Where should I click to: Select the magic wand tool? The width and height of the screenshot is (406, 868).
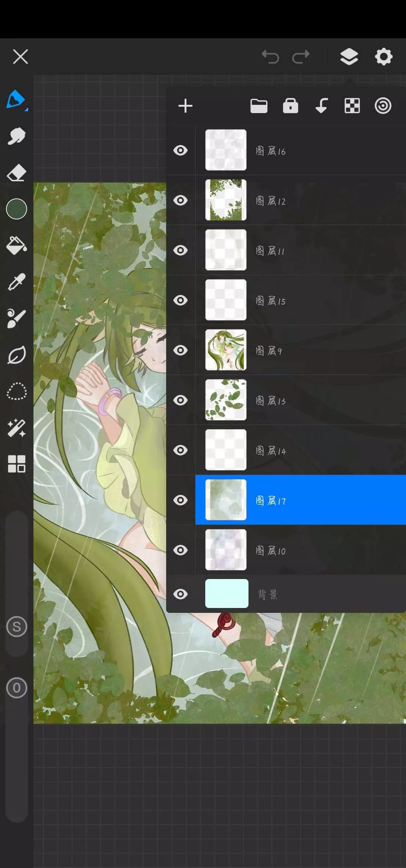click(17, 428)
